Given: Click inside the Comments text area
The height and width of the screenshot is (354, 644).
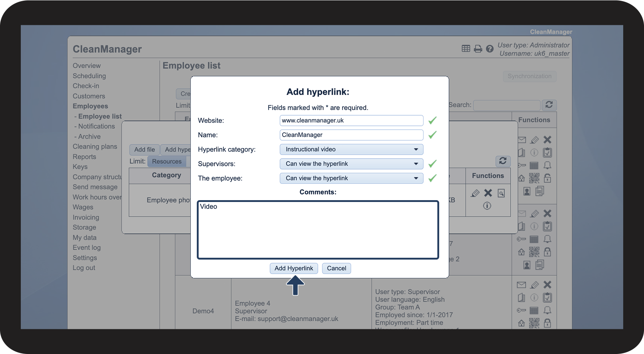Looking at the screenshot, I should 318,230.
